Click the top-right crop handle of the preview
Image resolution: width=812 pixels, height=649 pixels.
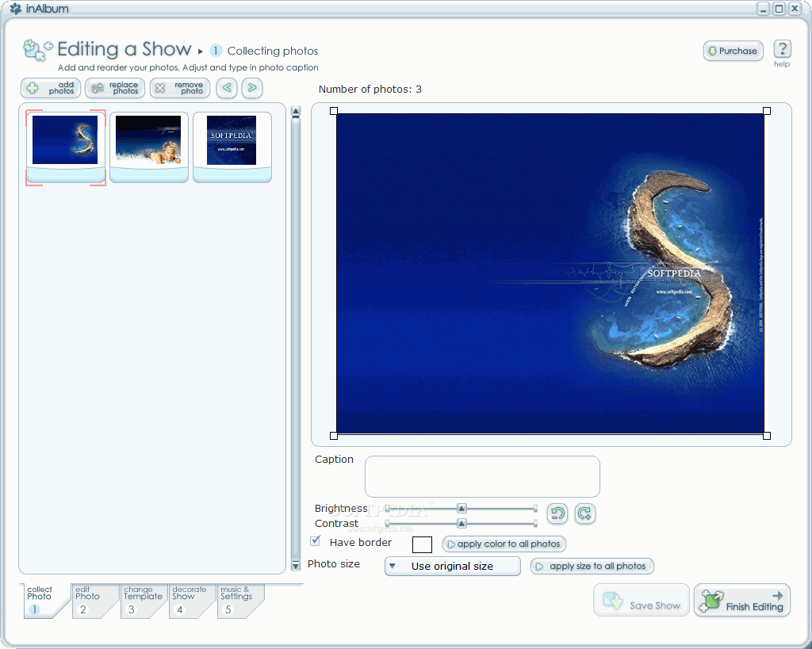767,111
